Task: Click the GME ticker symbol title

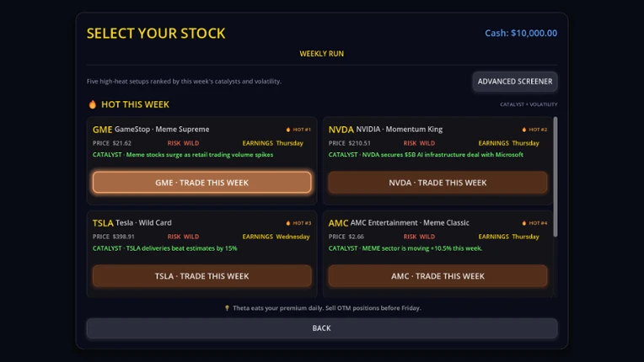Action: pos(102,130)
